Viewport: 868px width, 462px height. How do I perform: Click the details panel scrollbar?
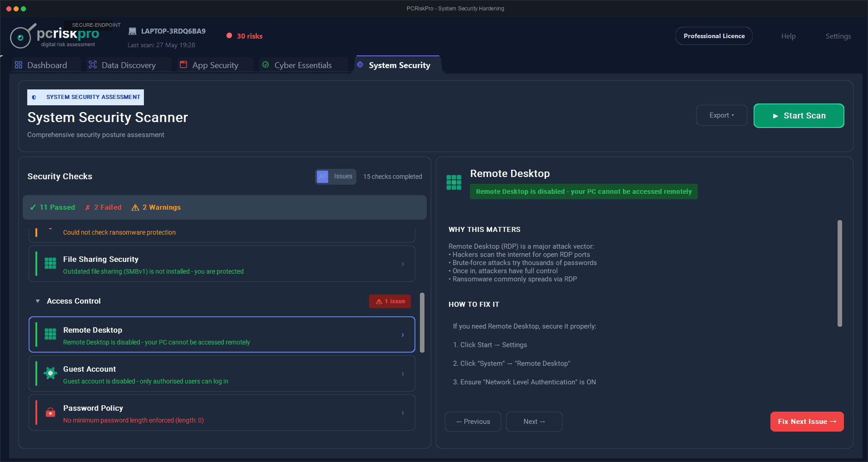point(840,273)
